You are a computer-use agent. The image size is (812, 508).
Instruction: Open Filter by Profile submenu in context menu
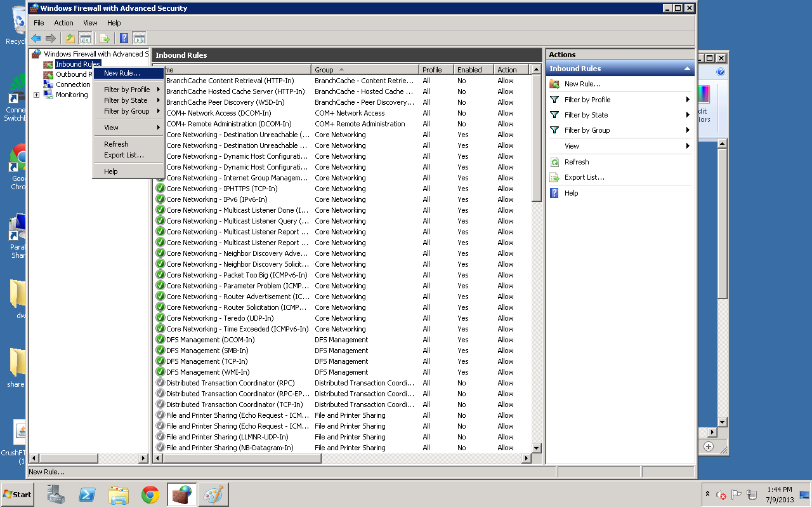coord(129,90)
